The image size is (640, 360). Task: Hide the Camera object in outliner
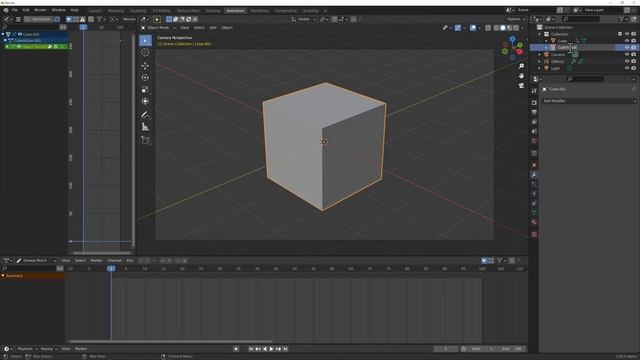tap(627, 55)
